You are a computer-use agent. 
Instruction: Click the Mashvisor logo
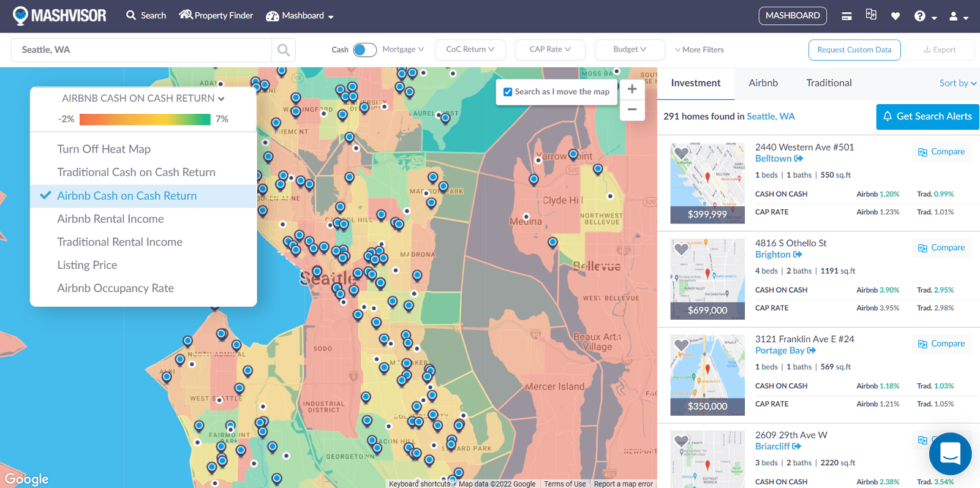(59, 15)
